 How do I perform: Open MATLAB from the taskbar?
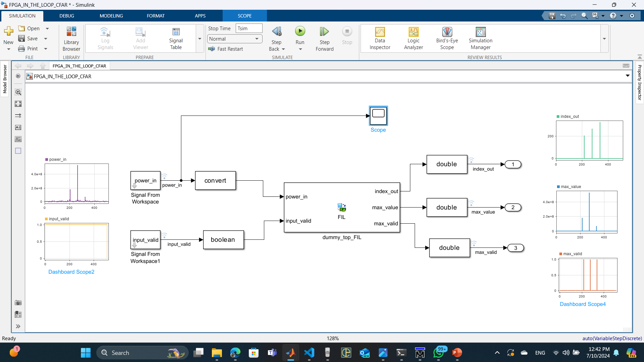pos(290,353)
